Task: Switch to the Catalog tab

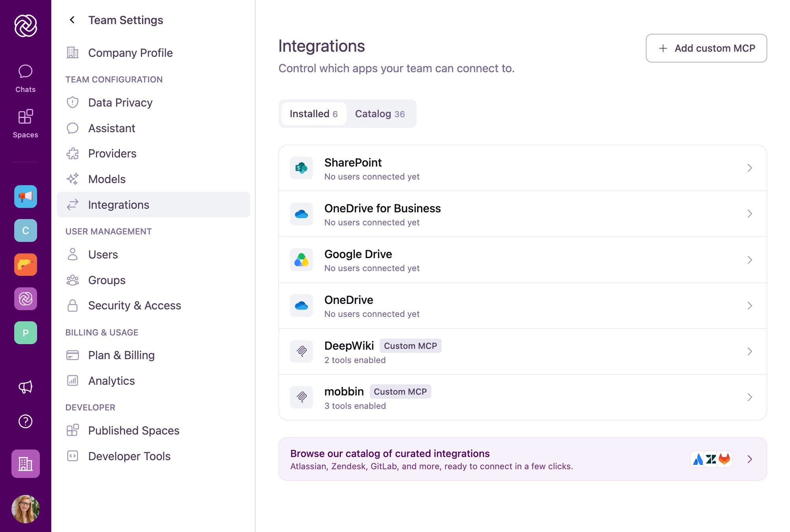Action: [x=380, y=114]
